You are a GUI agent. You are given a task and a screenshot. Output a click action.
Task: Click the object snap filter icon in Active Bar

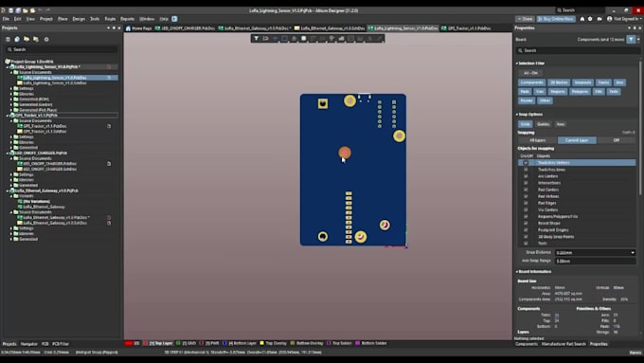point(266,39)
